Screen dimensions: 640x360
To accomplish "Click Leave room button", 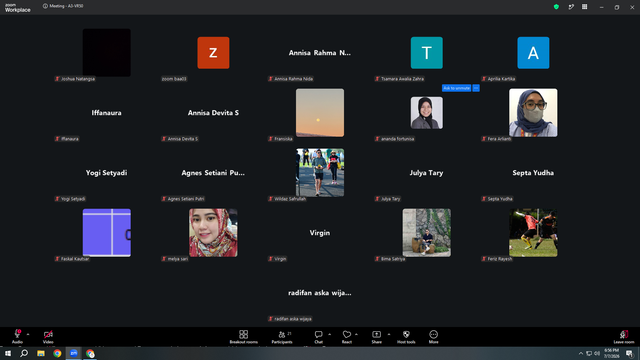I will pyautogui.click(x=624, y=337).
